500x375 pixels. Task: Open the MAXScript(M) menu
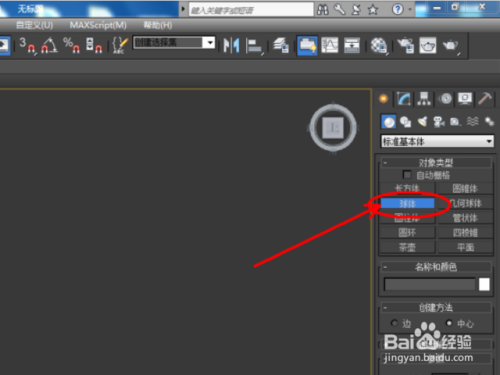point(98,25)
